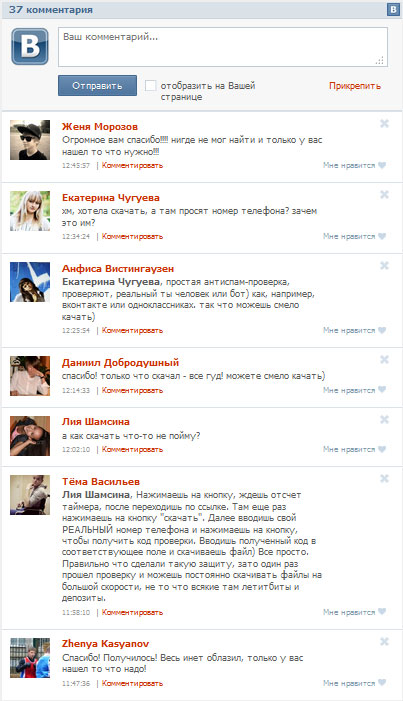The image size is (403, 701).
Task: Click the Анфиса Вистингаузен name link
Action: 118,269
